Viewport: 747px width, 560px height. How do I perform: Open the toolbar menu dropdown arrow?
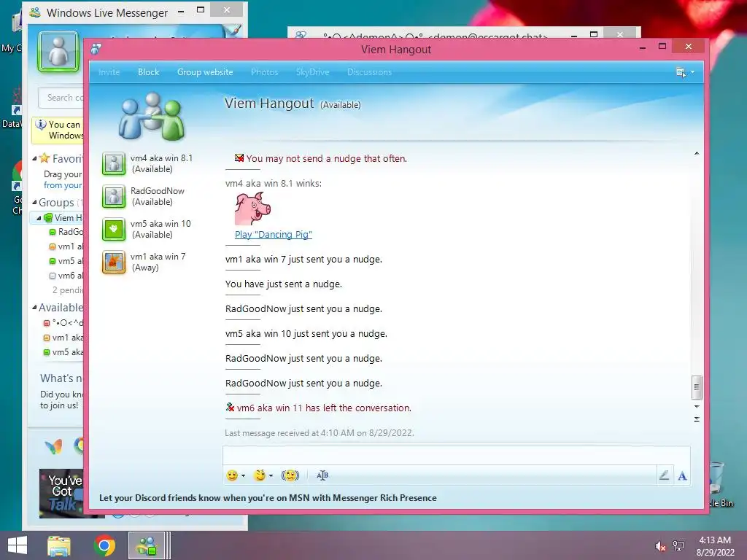693,72
